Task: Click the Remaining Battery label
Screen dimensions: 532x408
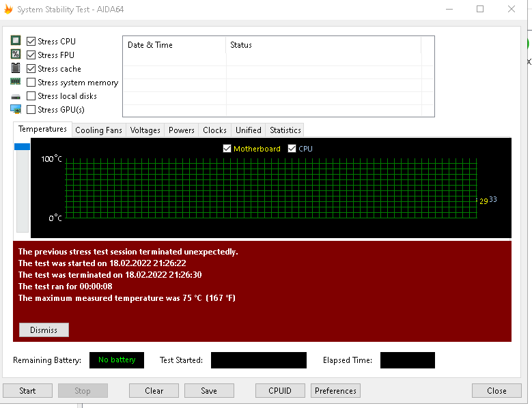Action: click(x=47, y=360)
